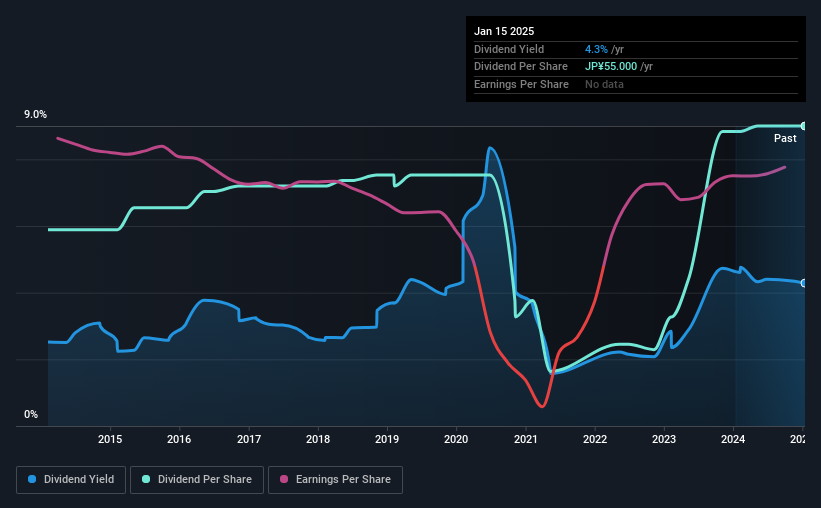Toggle the Earnings Per Share legend series
Viewport: 821px width, 508px height.
click(335, 480)
